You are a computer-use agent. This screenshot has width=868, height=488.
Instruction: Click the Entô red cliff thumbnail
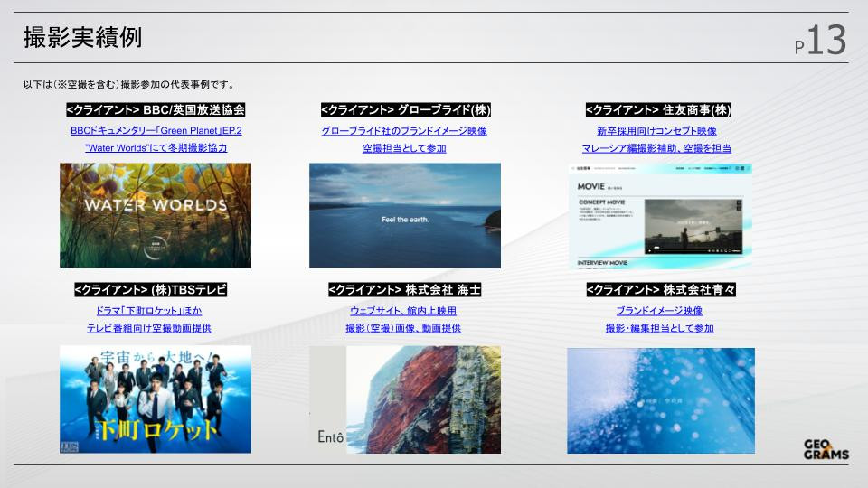(405, 399)
